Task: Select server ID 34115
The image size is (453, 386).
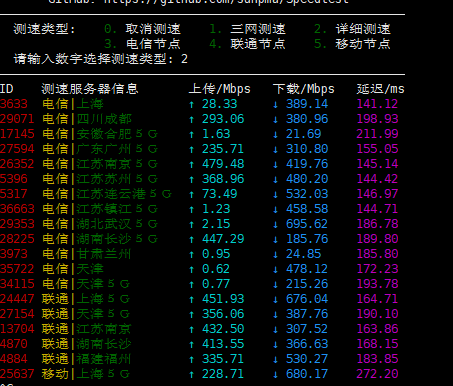Action: click(17, 284)
